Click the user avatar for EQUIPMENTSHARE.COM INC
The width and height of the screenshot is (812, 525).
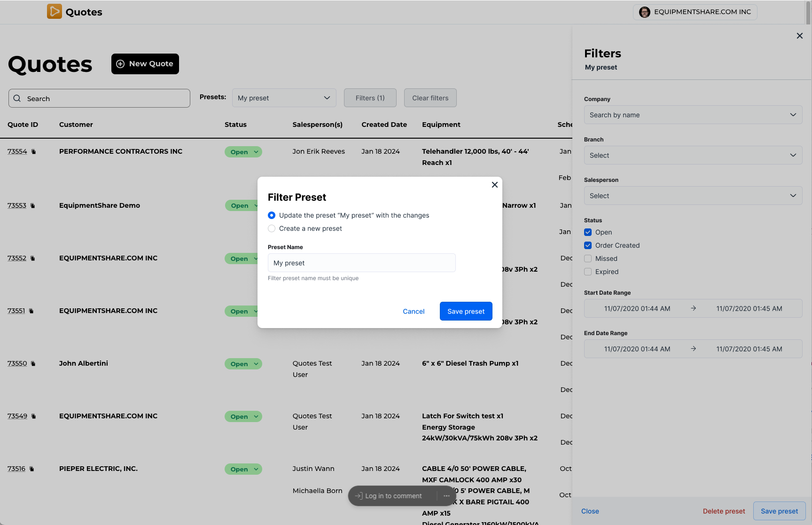tap(645, 12)
